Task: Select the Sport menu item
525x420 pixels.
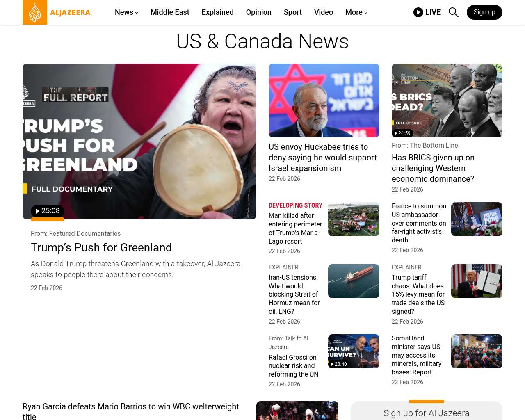Action: pyautogui.click(x=293, y=12)
